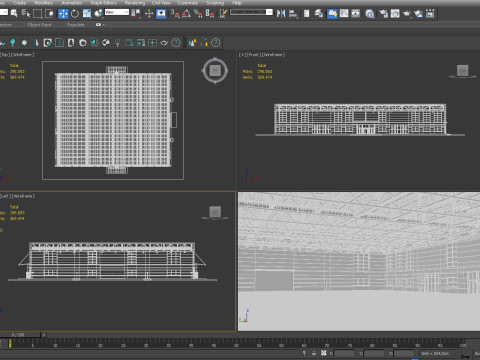The width and height of the screenshot is (480, 360).
Task: Toggle Window/Crossing selection mode
Action: [49, 14]
